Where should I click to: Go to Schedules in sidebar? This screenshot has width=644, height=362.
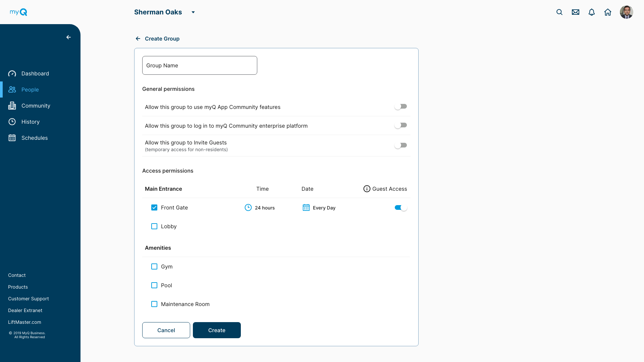34,138
